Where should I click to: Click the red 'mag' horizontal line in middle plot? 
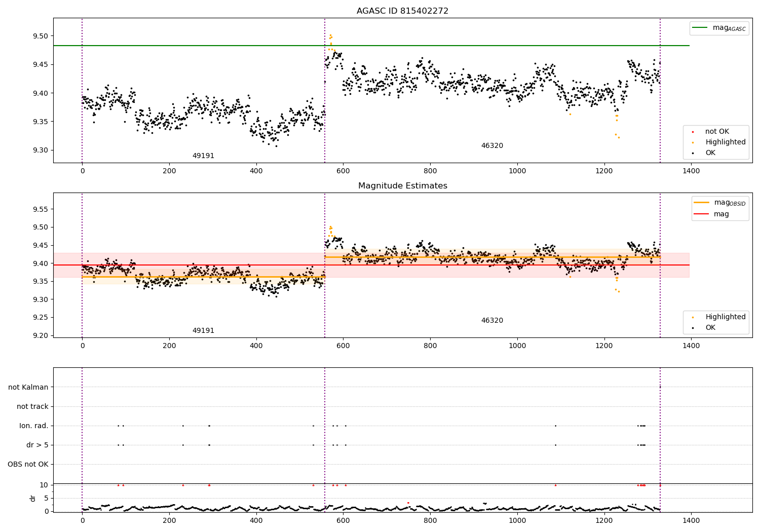click(371, 265)
